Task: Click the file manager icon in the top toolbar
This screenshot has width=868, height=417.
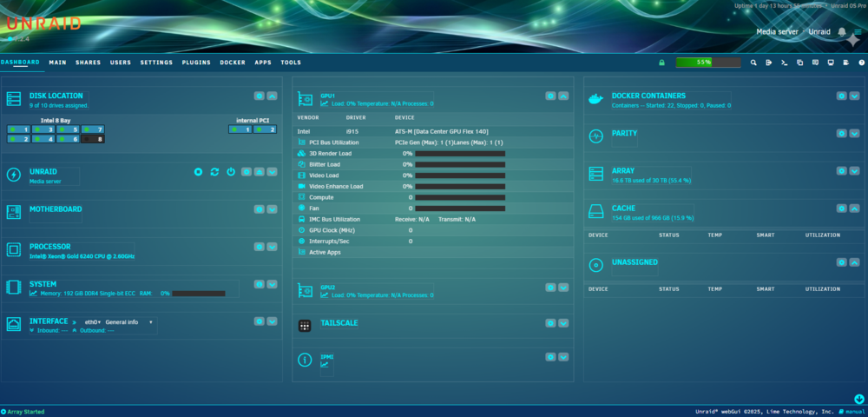Action: (800, 63)
